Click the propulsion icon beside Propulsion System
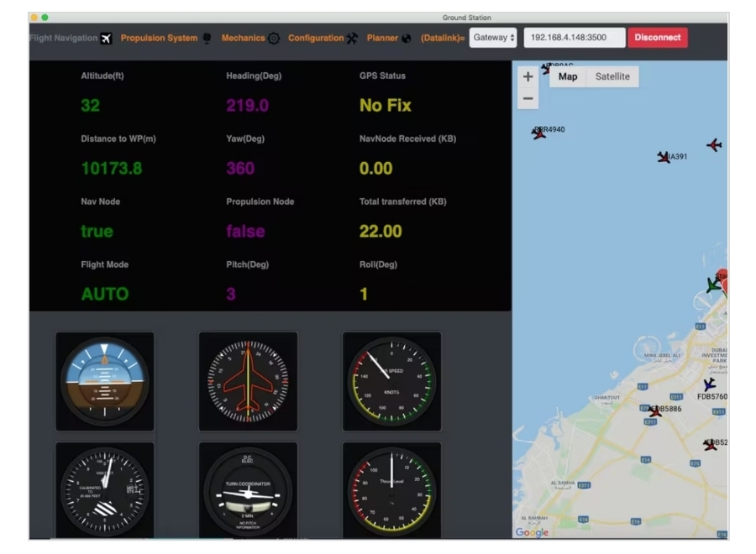 207,38
